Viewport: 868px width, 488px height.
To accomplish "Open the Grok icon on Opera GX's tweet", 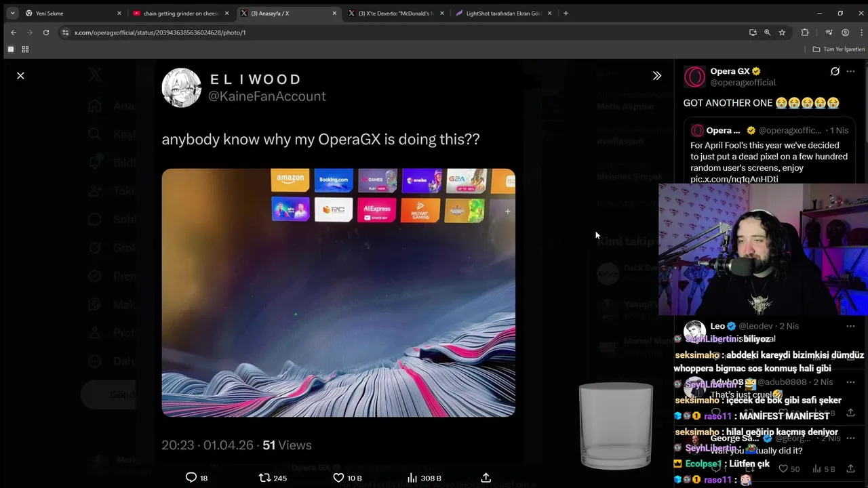I will (x=835, y=71).
